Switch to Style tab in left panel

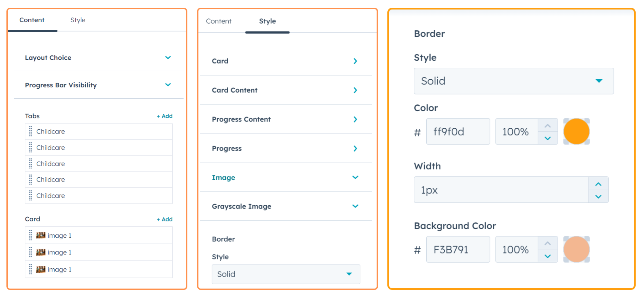78,20
